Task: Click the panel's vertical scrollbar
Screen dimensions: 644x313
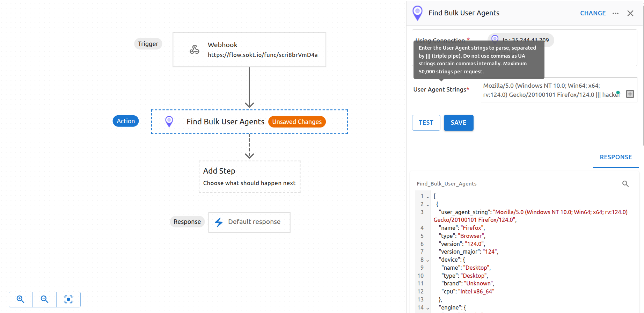Action: (x=643, y=73)
